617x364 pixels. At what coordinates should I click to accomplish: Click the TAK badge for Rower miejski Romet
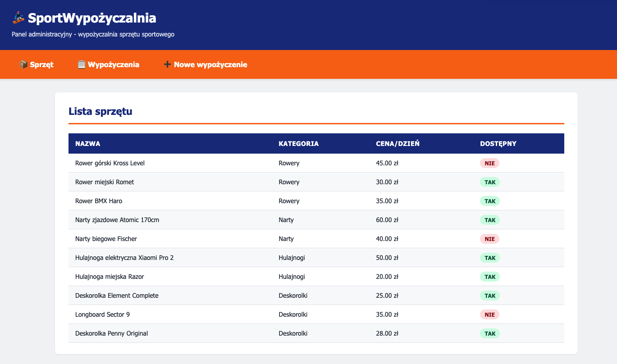click(x=490, y=182)
